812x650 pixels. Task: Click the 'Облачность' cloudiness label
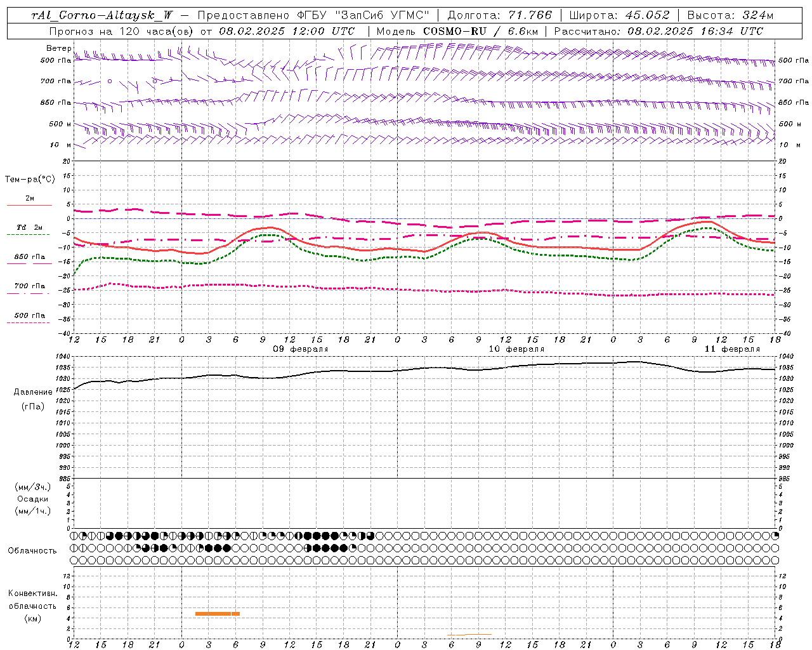(x=32, y=551)
